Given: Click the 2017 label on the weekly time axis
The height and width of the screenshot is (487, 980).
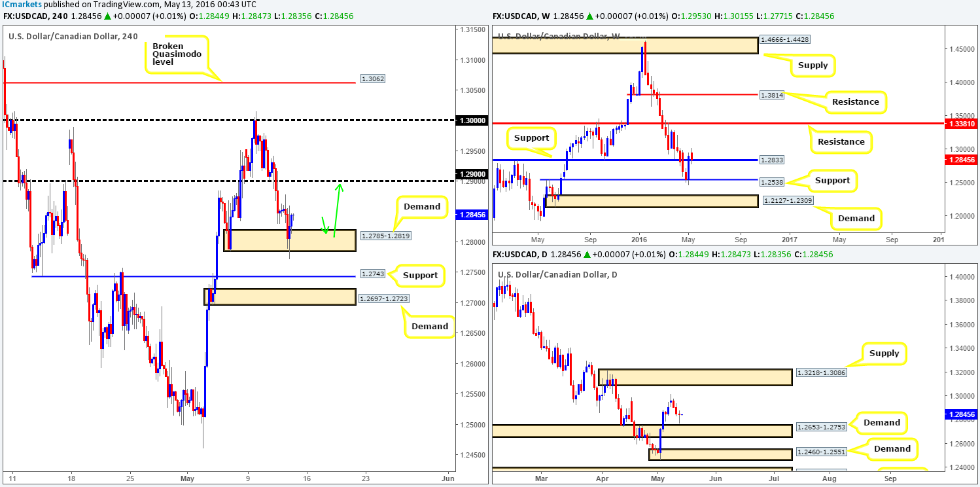Looking at the screenshot, I should point(790,240).
